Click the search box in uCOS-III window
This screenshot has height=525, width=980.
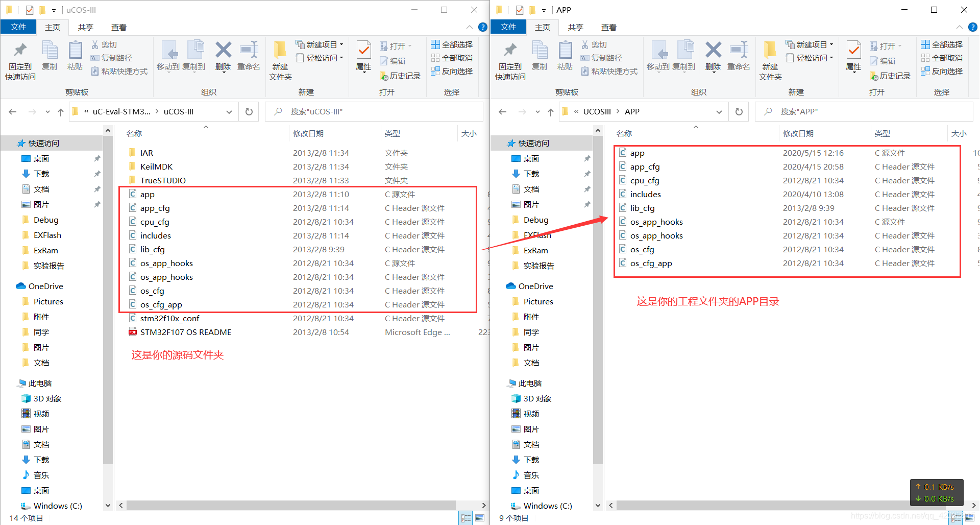pos(374,112)
